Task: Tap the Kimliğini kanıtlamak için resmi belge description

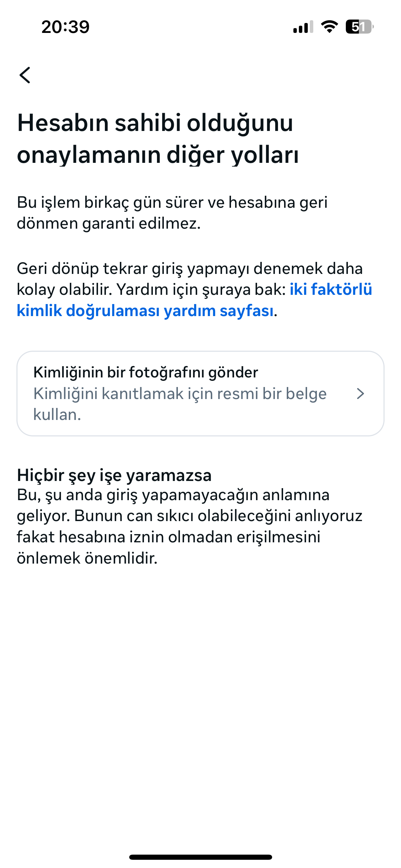Action: 180,404
